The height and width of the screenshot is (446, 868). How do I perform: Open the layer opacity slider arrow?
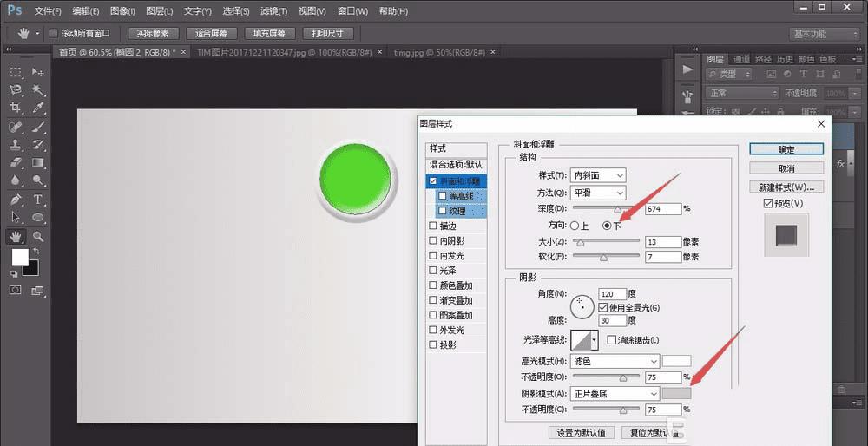pos(857,93)
